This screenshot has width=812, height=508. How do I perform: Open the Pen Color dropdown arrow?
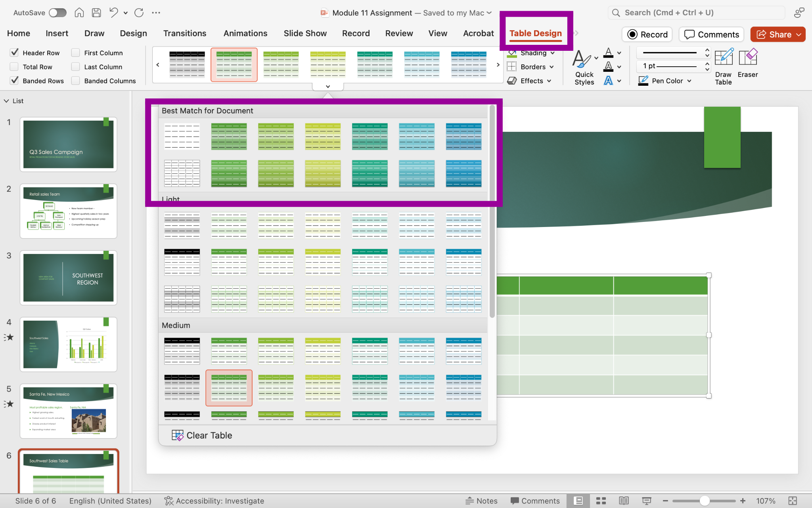(x=689, y=81)
